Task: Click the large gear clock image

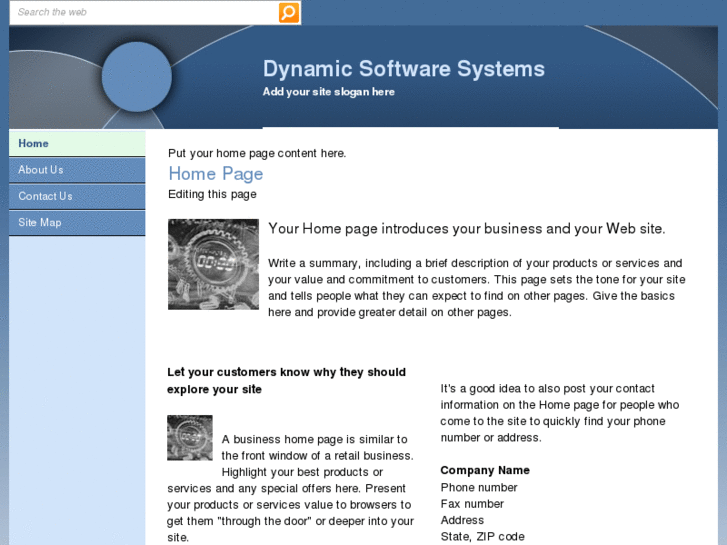Action: [x=213, y=264]
